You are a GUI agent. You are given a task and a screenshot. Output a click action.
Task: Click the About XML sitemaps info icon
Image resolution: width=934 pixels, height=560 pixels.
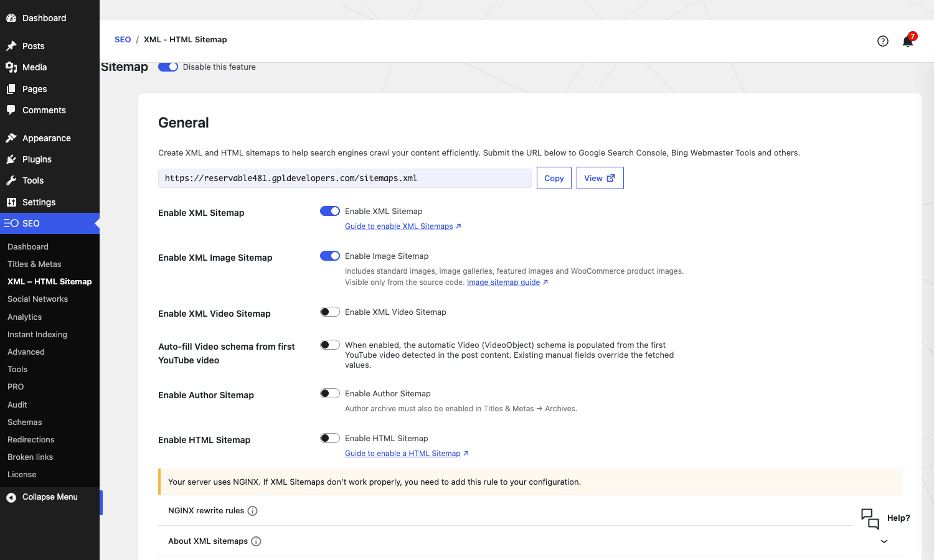256,541
